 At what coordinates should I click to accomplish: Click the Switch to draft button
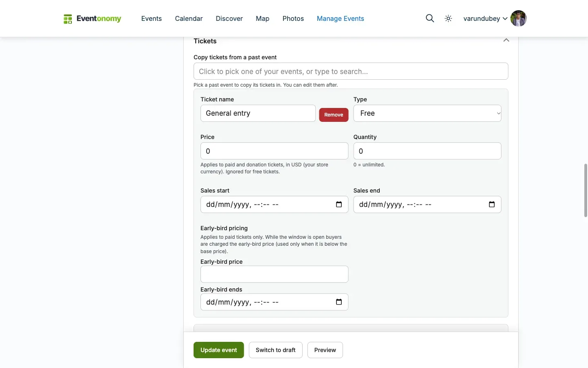click(x=276, y=350)
